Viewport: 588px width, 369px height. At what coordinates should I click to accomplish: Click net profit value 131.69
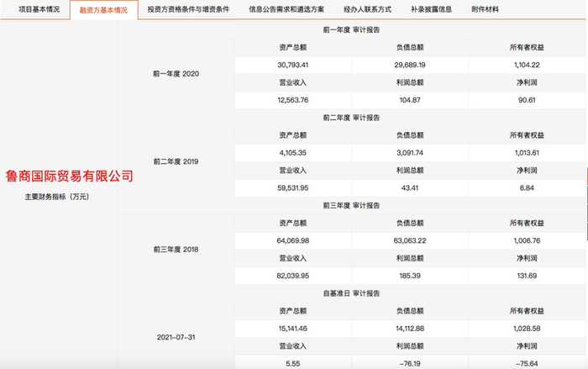pyautogui.click(x=527, y=276)
